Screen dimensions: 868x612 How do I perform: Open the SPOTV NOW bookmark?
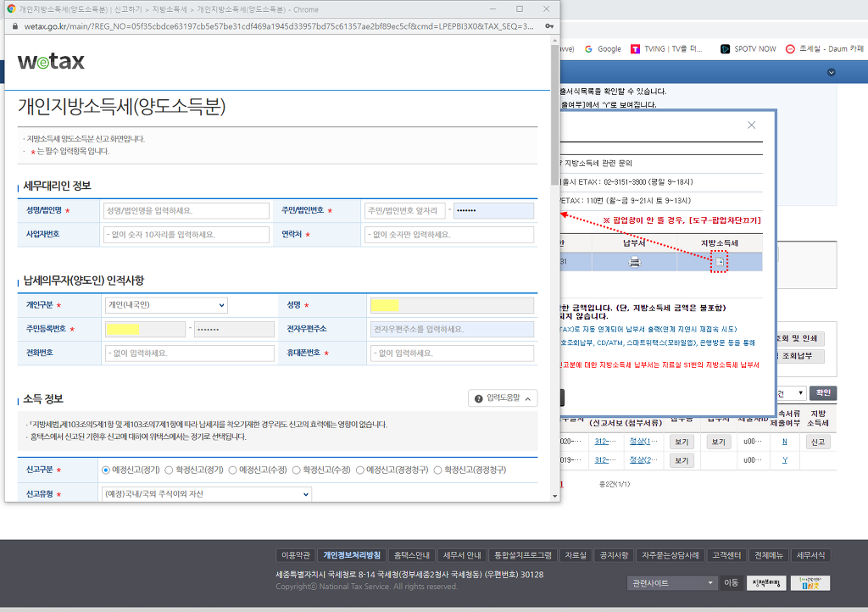(748, 49)
